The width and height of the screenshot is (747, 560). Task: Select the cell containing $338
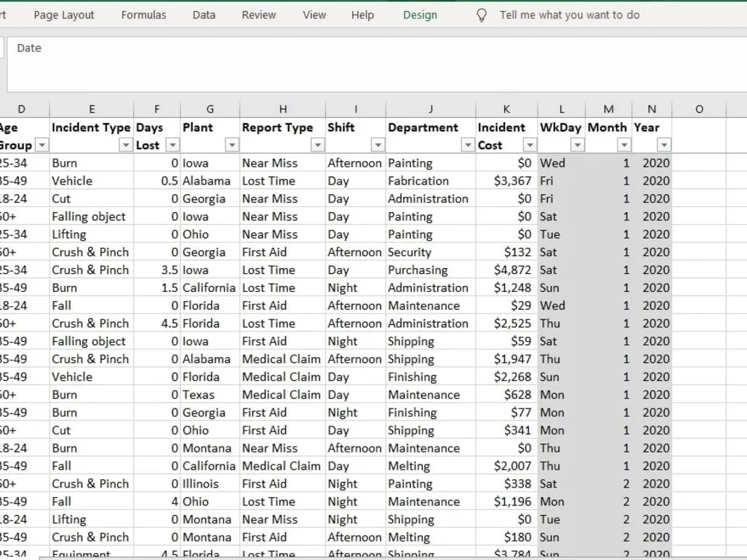coord(506,484)
